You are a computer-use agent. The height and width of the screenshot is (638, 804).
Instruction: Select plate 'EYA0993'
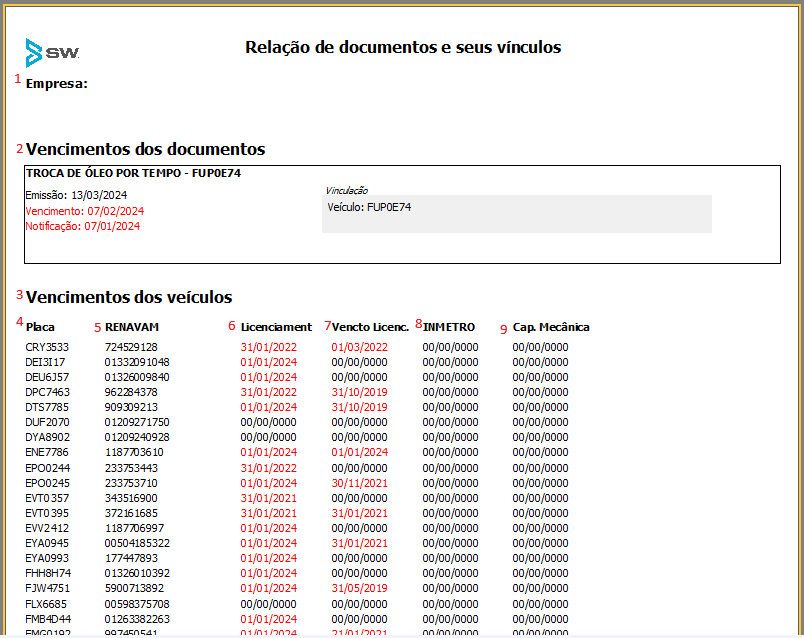click(47, 558)
